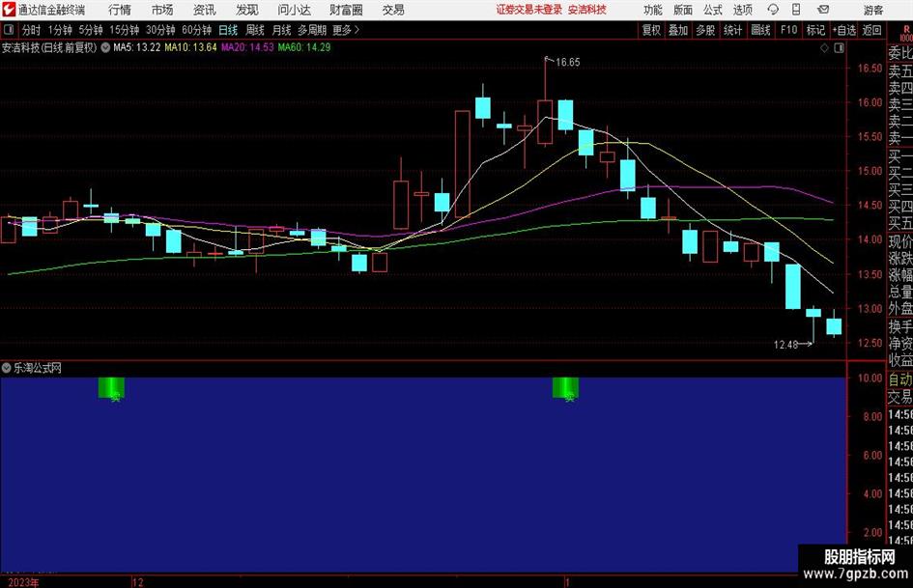Open the 发现 menu
This screenshot has width=913, height=588.
(247, 10)
